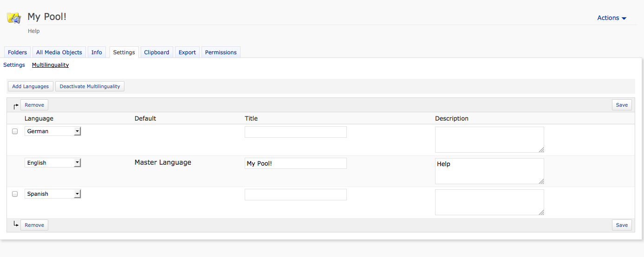Screen dimensions: 644x257
Task: Click the English Title field containing My Pool!
Action: (295, 163)
